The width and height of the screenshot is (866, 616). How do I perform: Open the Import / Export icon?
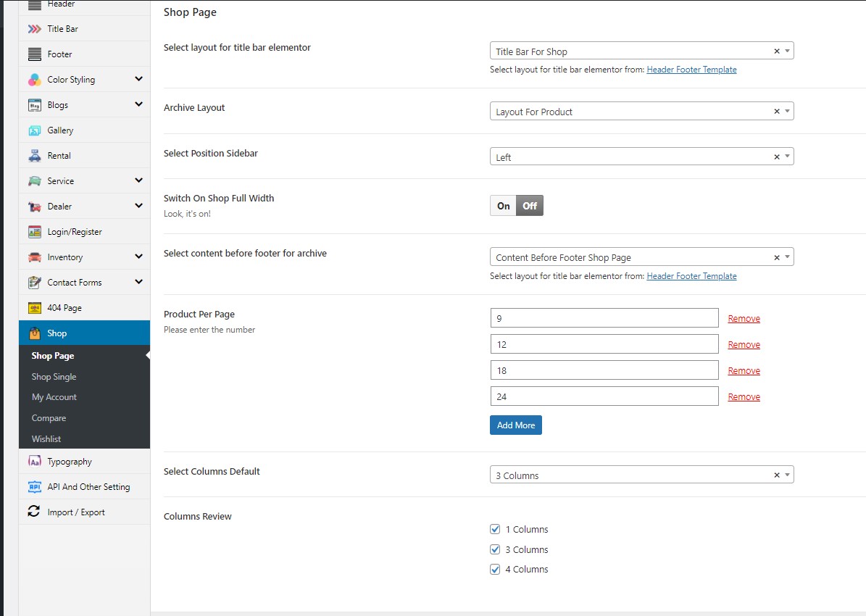point(34,512)
